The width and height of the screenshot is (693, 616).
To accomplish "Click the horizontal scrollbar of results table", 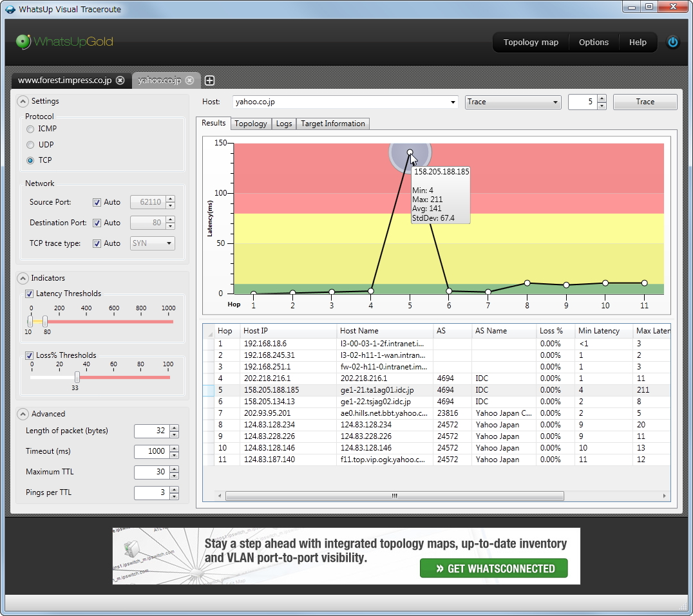I will 394,496.
